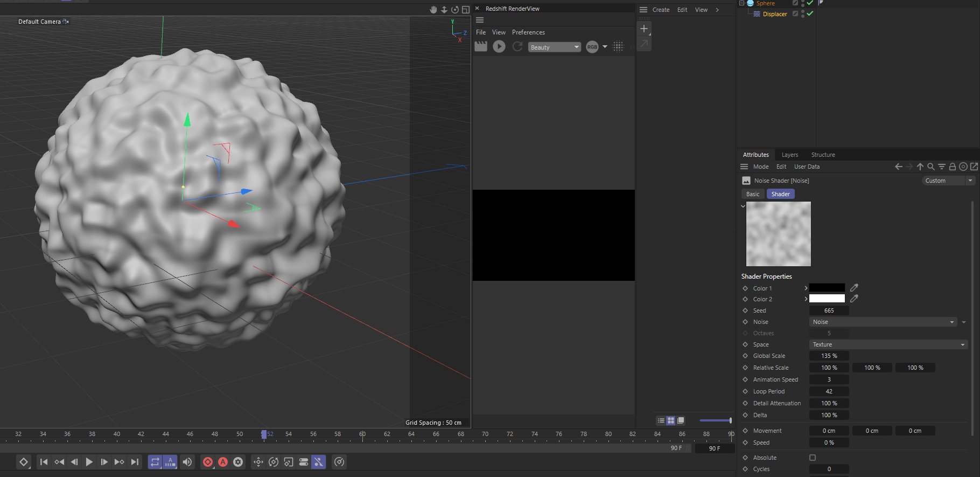Refresh the Redshift RenderView
980x477 pixels.
tap(517, 47)
